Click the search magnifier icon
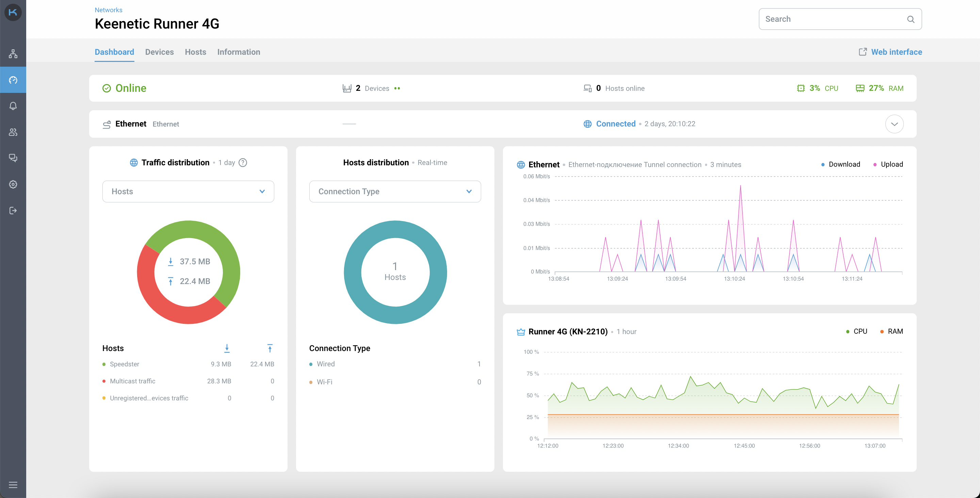Screen dimensions: 980x498 pos(910,19)
